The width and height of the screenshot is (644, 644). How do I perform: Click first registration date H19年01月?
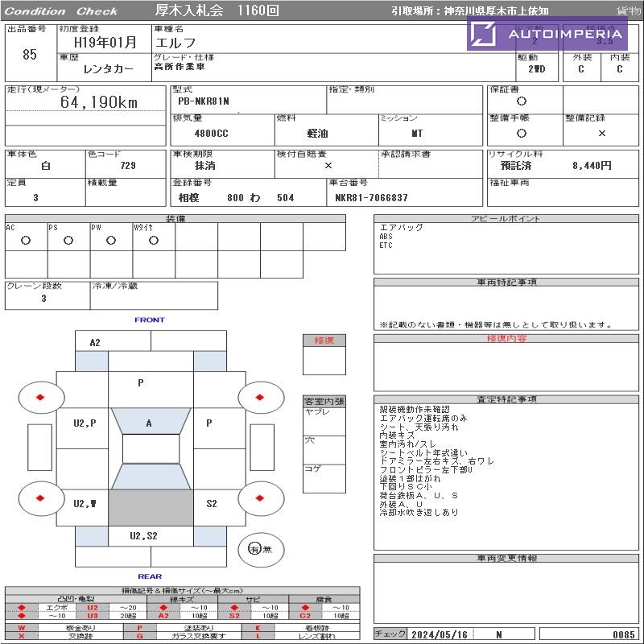pos(105,43)
